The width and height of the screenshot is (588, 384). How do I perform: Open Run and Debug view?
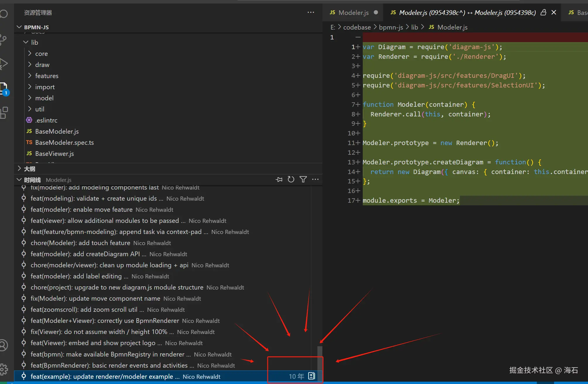pyautogui.click(x=4, y=64)
